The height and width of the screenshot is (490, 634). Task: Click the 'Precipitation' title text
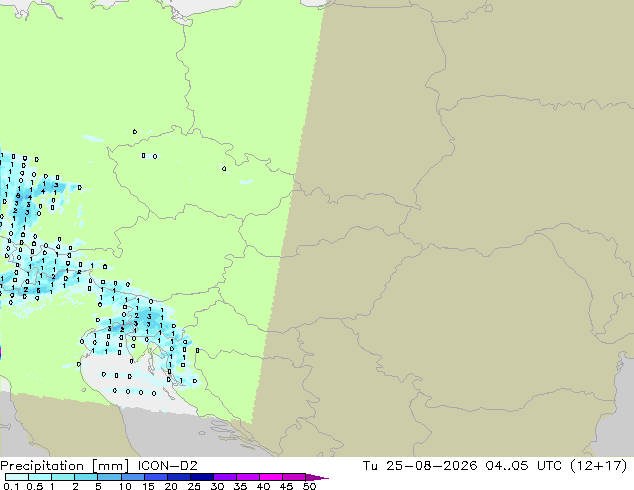click(x=42, y=466)
